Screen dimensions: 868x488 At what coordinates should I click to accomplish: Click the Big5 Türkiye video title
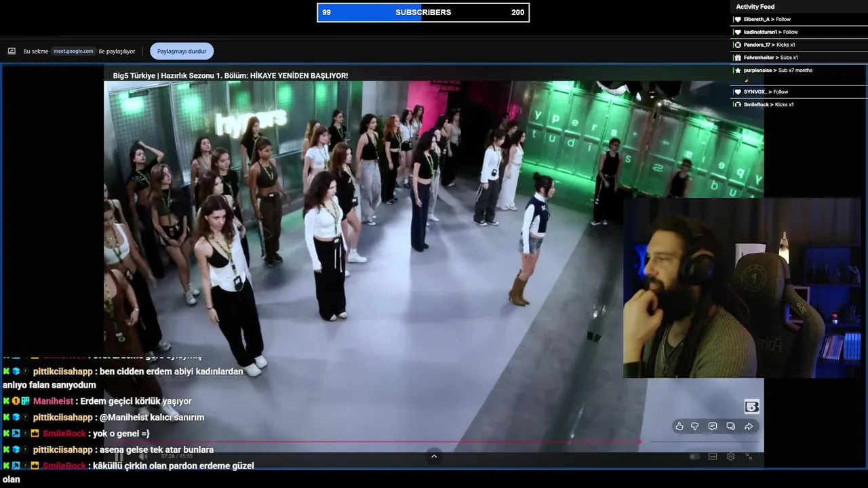click(x=231, y=75)
